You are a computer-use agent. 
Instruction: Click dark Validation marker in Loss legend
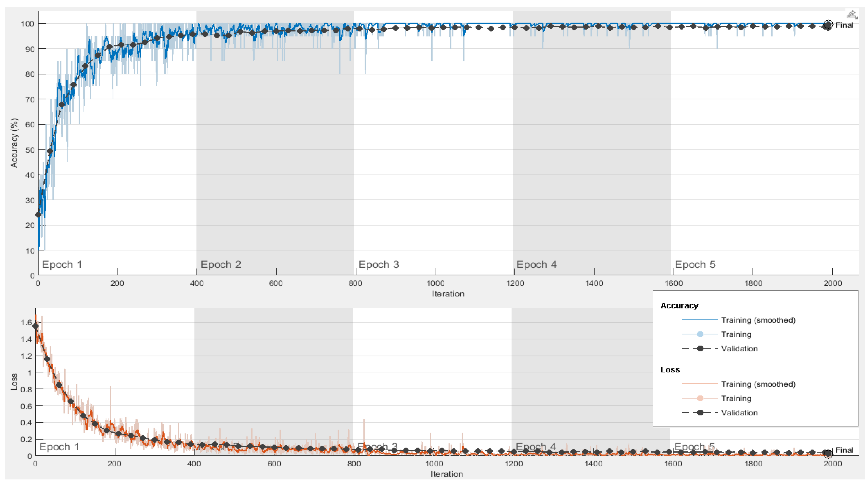click(700, 412)
